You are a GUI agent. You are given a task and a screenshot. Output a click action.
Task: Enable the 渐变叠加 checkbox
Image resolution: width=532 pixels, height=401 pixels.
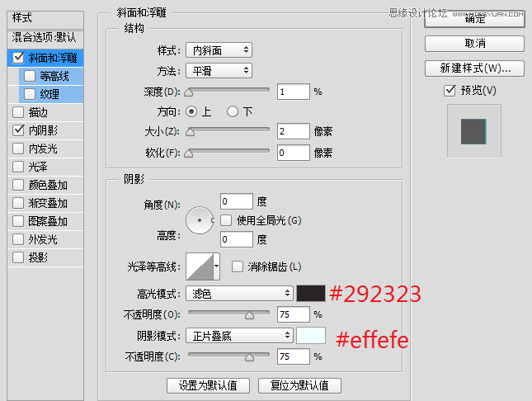pos(18,203)
